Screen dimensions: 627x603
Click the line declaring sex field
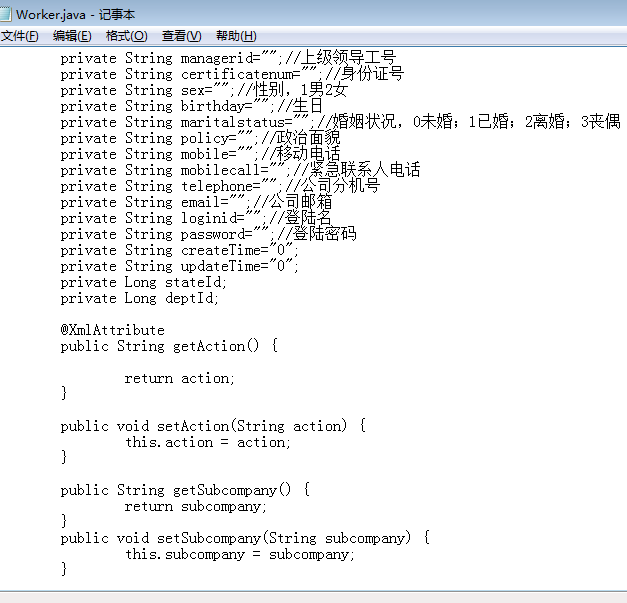[x=204, y=90]
